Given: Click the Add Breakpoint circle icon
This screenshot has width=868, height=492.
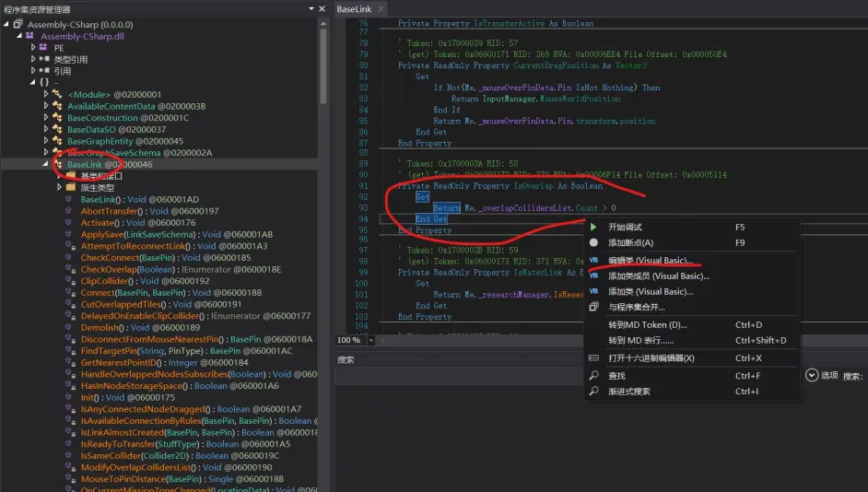Looking at the screenshot, I should (593, 242).
